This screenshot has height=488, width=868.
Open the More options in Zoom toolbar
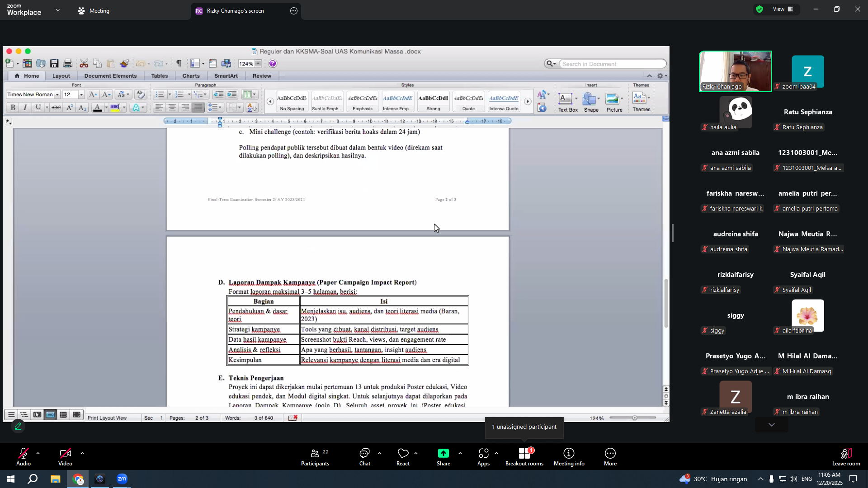tap(610, 457)
